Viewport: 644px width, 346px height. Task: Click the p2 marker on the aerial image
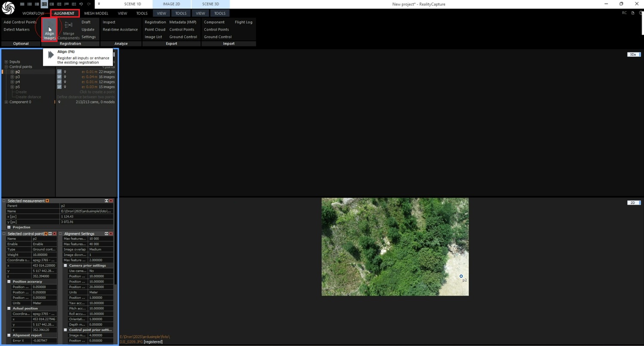[x=461, y=276]
